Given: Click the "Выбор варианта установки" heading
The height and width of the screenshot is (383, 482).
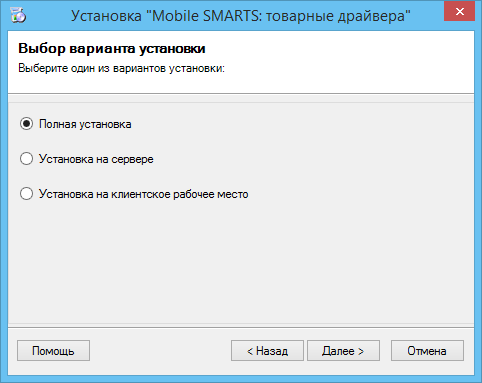Looking at the screenshot, I should [x=112, y=49].
